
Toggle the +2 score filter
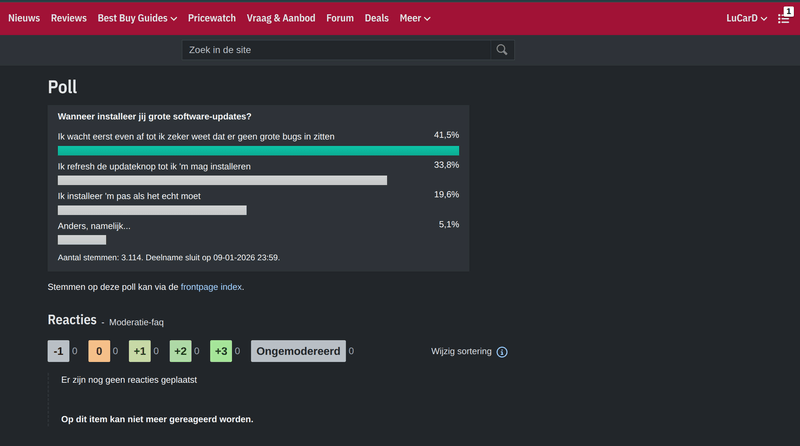(x=181, y=351)
